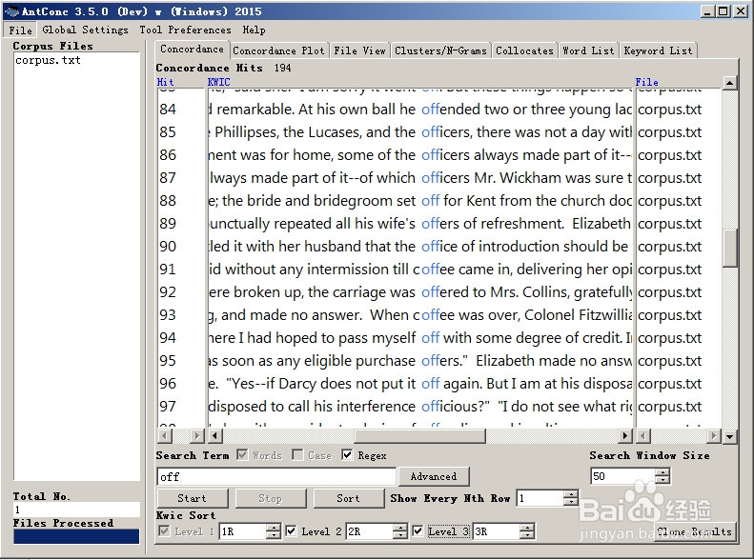Click the File column header
754x560 pixels.
[647, 82]
